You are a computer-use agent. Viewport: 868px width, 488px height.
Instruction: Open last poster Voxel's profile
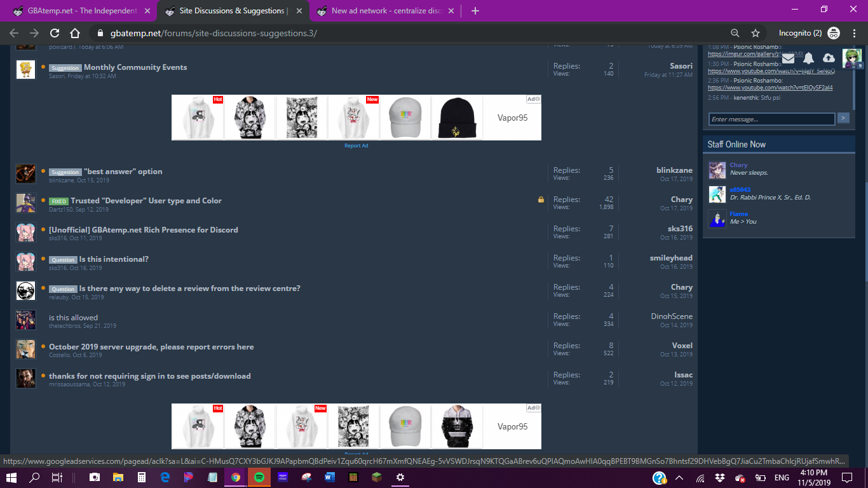point(682,346)
